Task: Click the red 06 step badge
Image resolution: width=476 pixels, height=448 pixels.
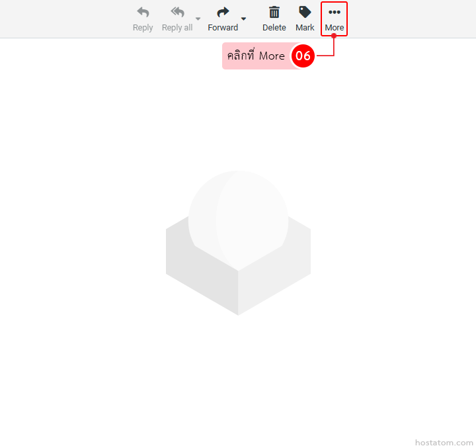Action: pyautogui.click(x=303, y=56)
